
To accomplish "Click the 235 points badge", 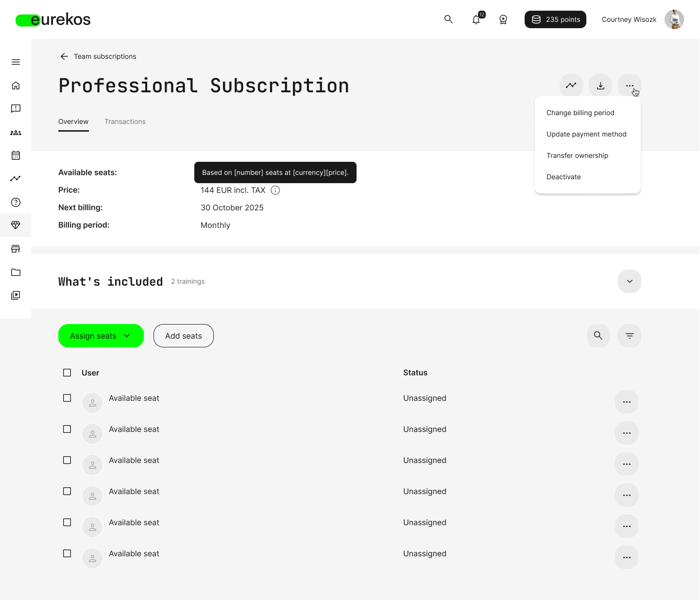I will tap(555, 19).
